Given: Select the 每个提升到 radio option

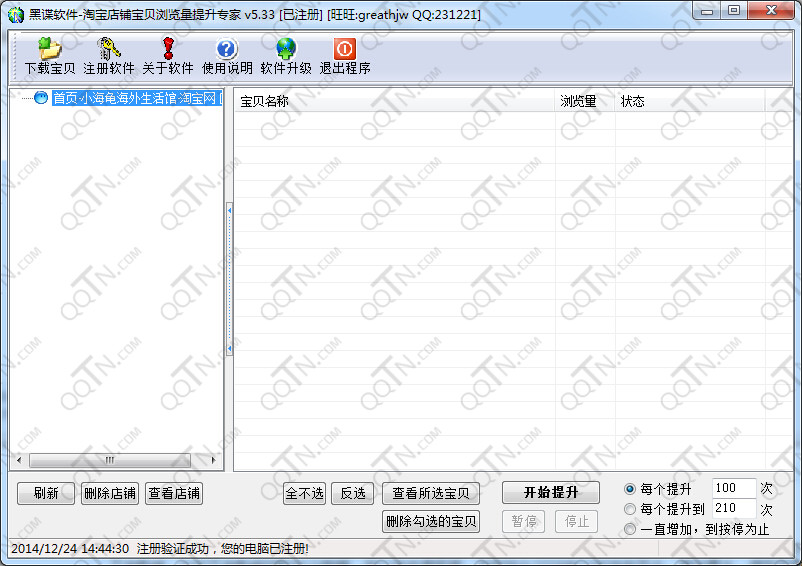Looking at the screenshot, I should (630, 509).
